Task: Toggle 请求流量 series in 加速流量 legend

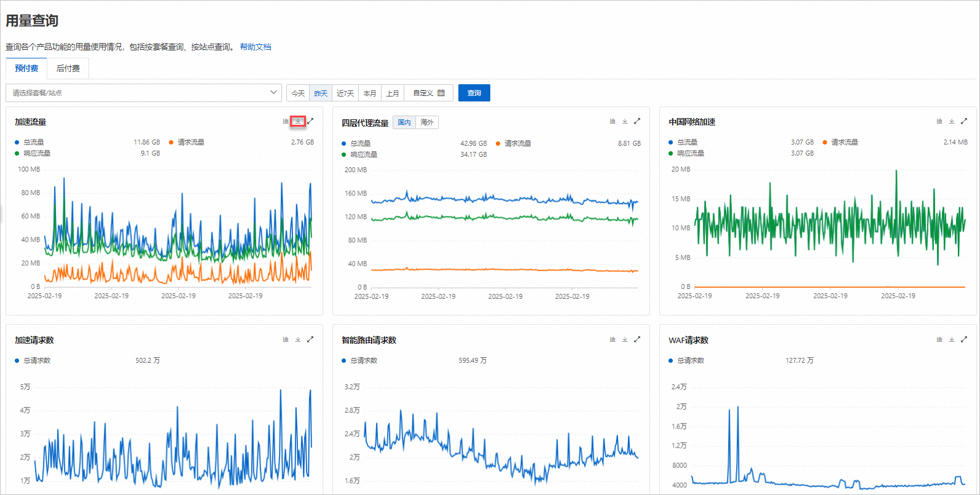Action: (187, 142)
